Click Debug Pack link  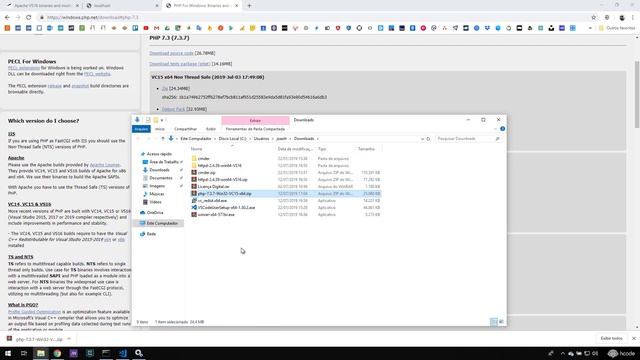pyautogui.click(x=173, y=109)
